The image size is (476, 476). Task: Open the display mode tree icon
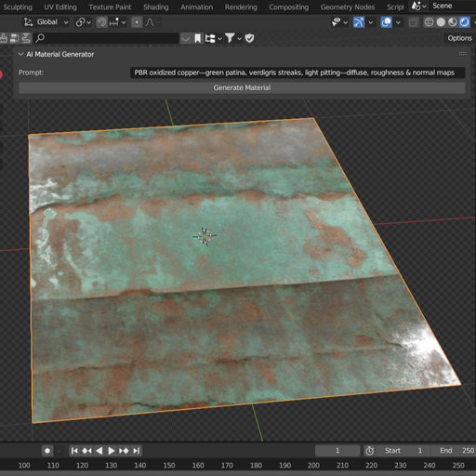coord(210,38)
